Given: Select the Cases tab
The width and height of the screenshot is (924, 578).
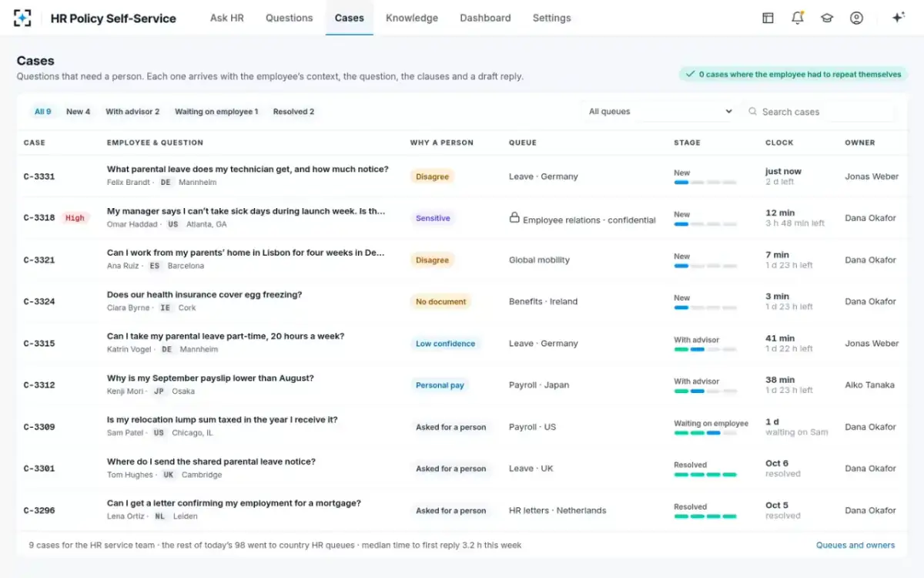Looking at the screenshot, I should click(x=350, y=18).
